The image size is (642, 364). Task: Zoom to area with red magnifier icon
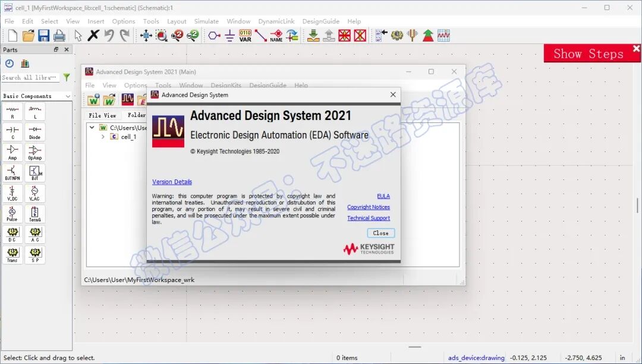coord(162,36)
